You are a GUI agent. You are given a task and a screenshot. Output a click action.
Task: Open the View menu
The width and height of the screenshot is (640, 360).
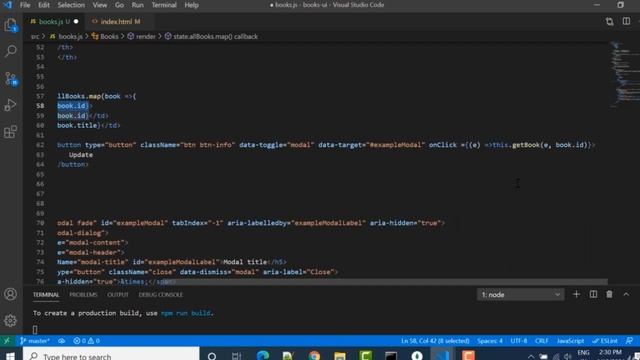click(100, 5)
